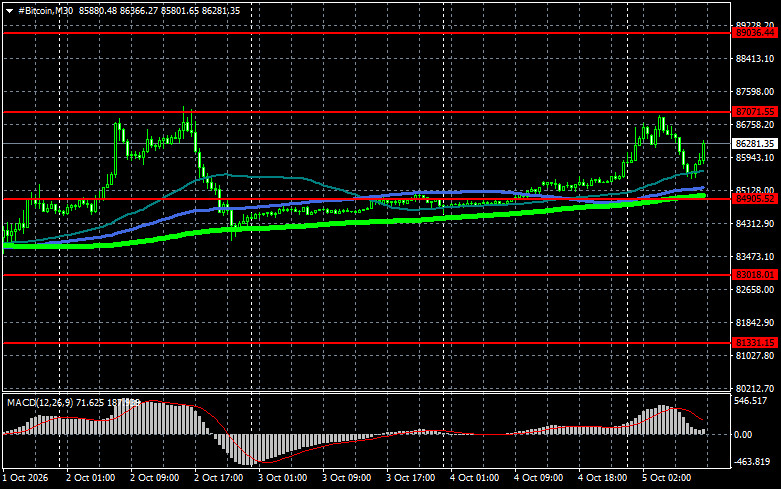Click the MACD scale value -463.819
Image resolution: width=781 pixels, height=489 pixels.
752,462
